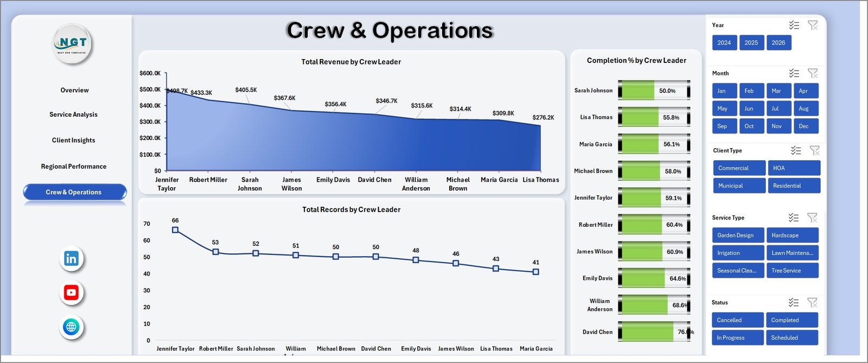
Task: Clear the Year slicer filter
Action: coord(812,25)
